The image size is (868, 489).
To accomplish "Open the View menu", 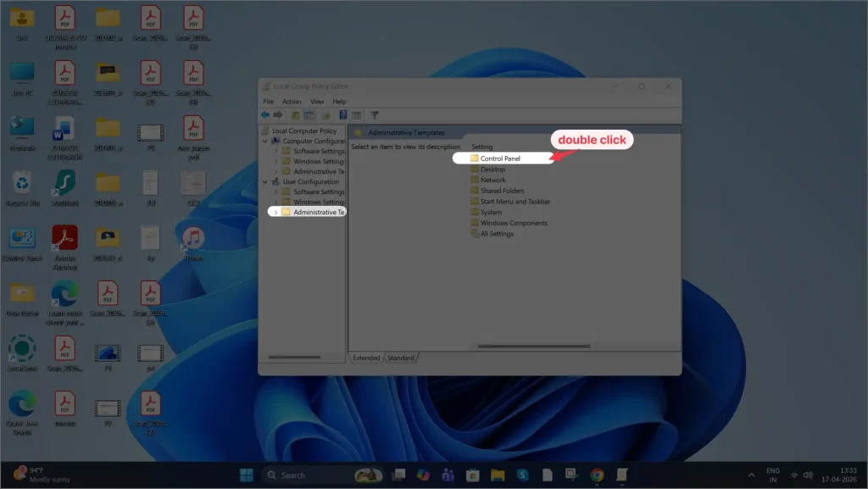I will tap(317, 101).
